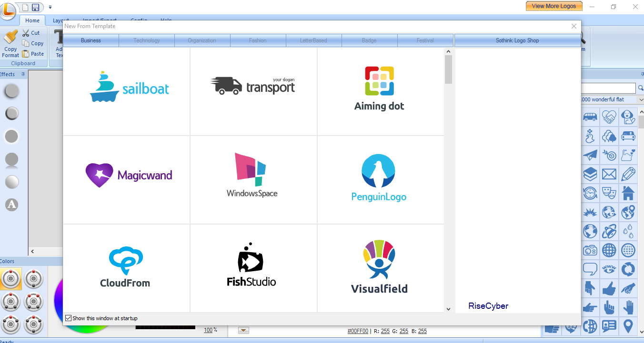Apply the letter A text effect
Viewport: 644px width, 343px height.
tap(11, 205)
